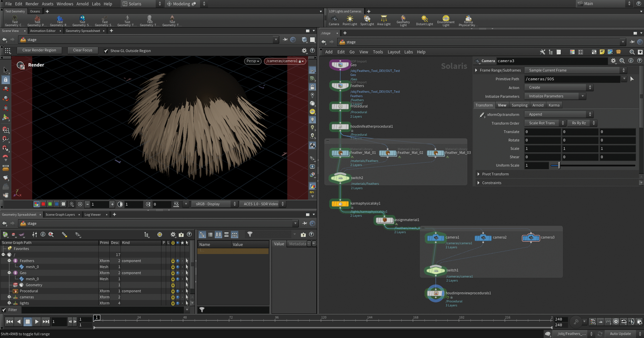644x338 pixels.
Task: Click the Auto Update button
Action: pos(620,334)
